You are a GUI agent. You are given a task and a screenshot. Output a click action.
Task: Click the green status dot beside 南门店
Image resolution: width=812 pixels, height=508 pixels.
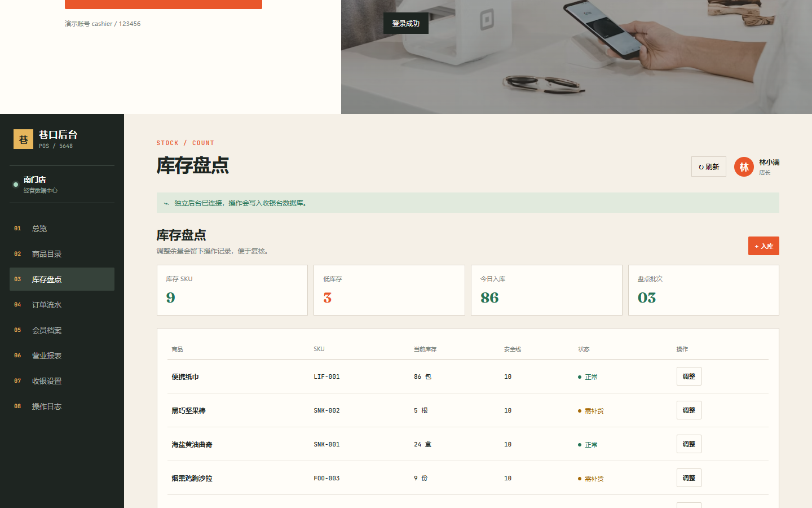(x=16, y=185)
